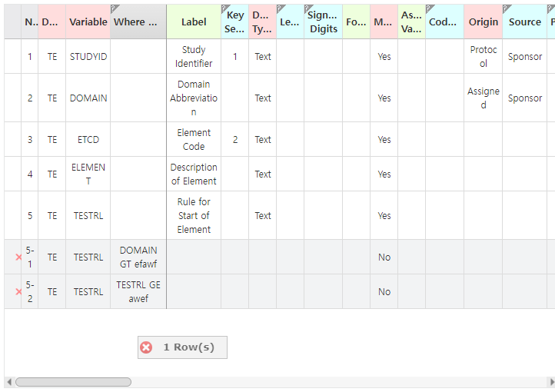Click the 'Study Identifier' label cell

[x=194, y=57]
